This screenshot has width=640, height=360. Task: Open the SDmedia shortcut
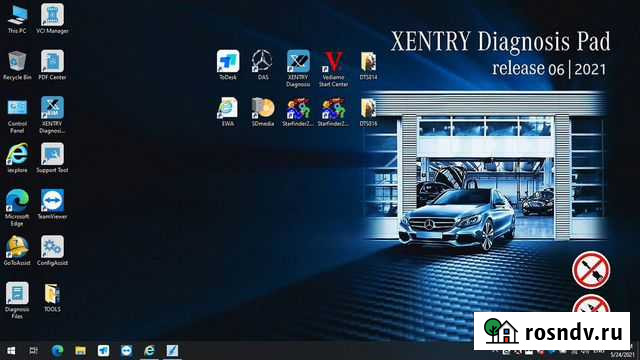pyautogui.click(x=262, y=112)
